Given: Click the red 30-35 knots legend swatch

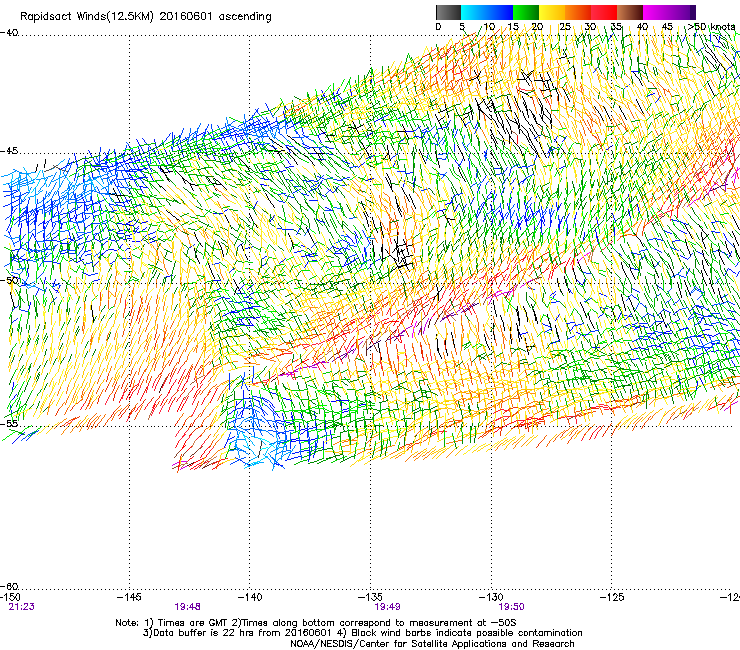Looking at the screenshot, I should tap(604, 12).
